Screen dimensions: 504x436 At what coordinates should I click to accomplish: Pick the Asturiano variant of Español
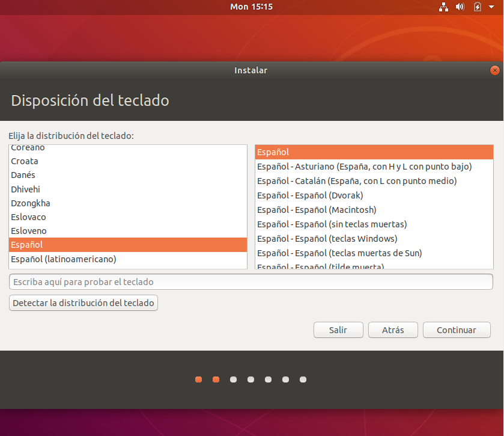[374, 167]
